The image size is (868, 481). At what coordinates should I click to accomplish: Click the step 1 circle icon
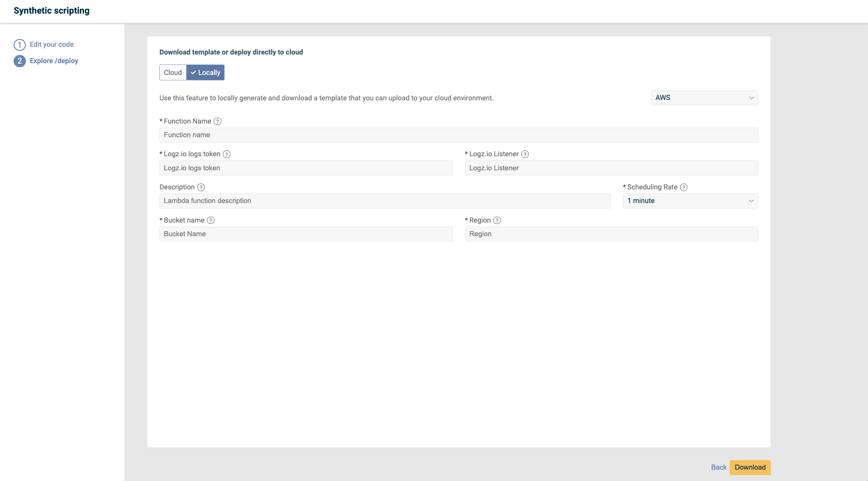click(x=20, y=45)
